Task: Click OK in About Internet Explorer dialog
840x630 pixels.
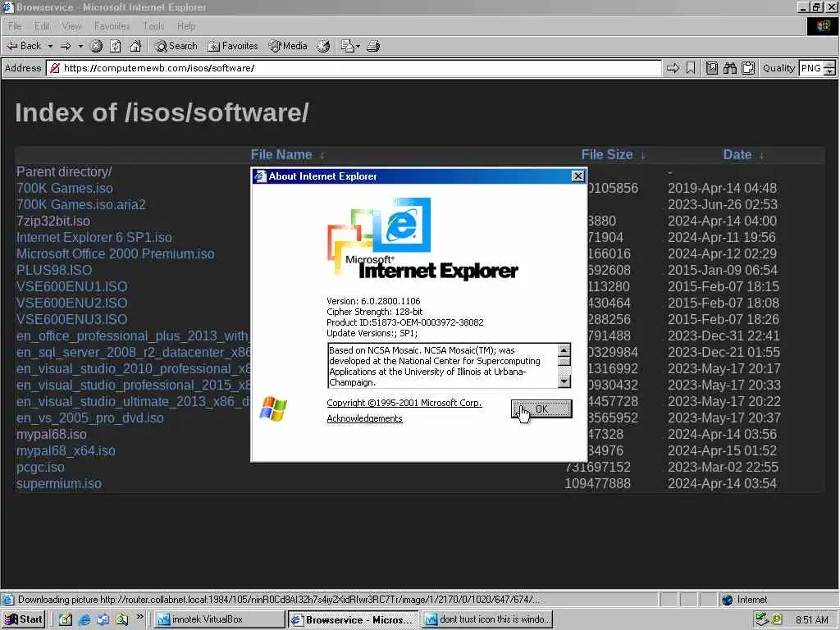Action: click(541, 409)
